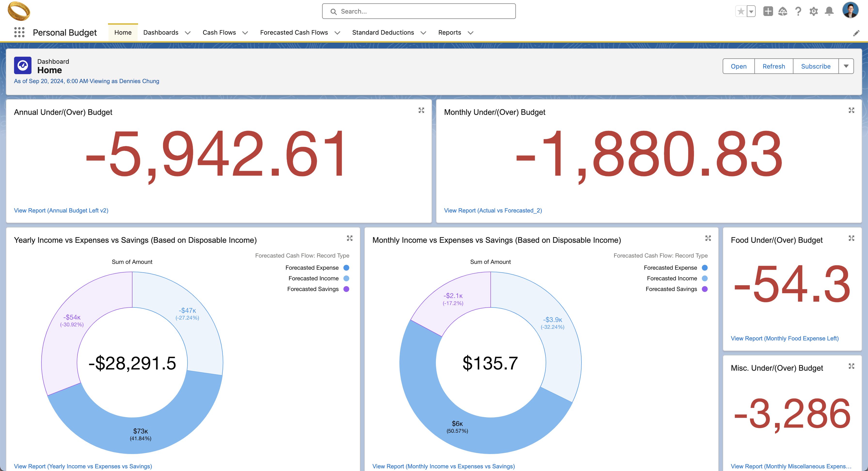Select the Home tab

pyautogui.click(x=123, y=32)
